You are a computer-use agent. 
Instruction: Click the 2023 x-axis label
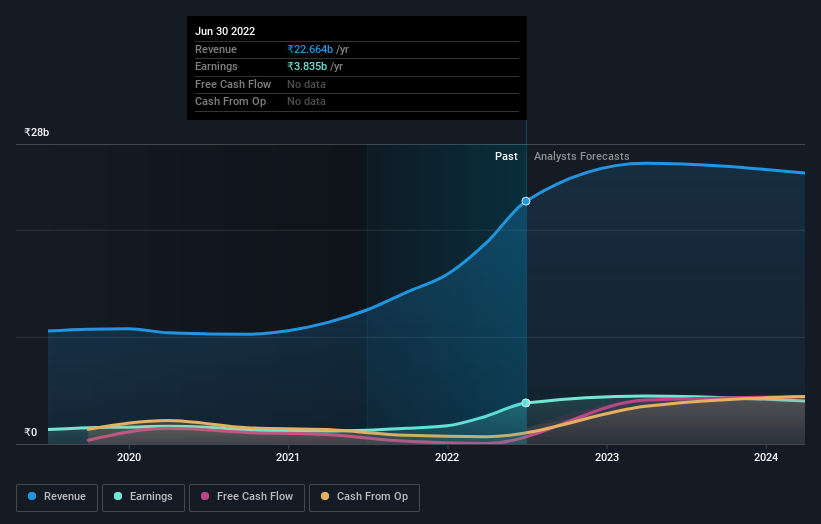[x=607, y=457]
